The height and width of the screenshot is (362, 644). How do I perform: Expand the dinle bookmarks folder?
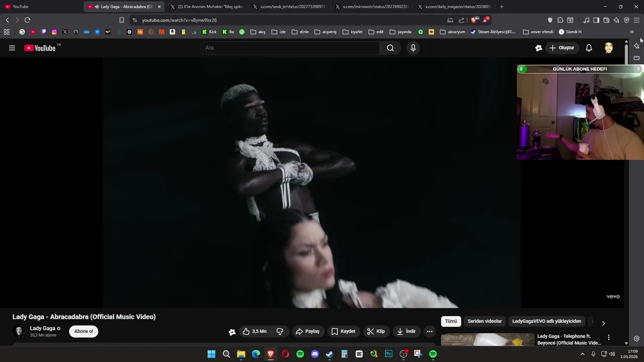[x=299, y=32]
